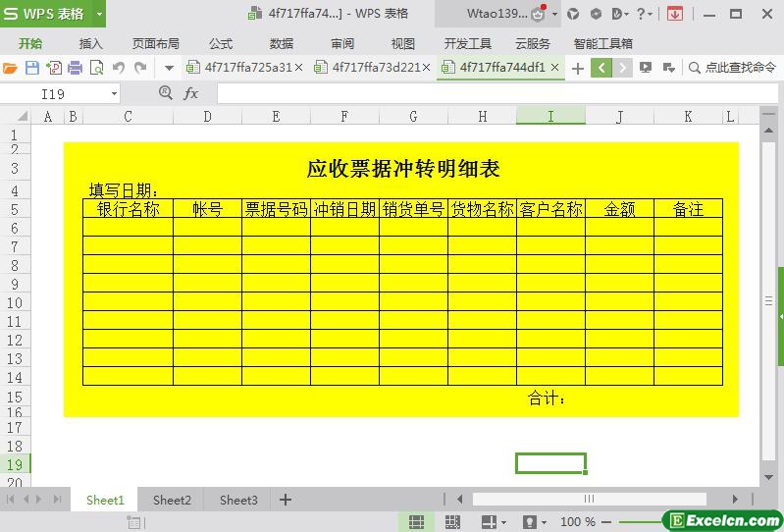
Task: Open the 数据 ribbon tab
Action: tap(282, 44)
